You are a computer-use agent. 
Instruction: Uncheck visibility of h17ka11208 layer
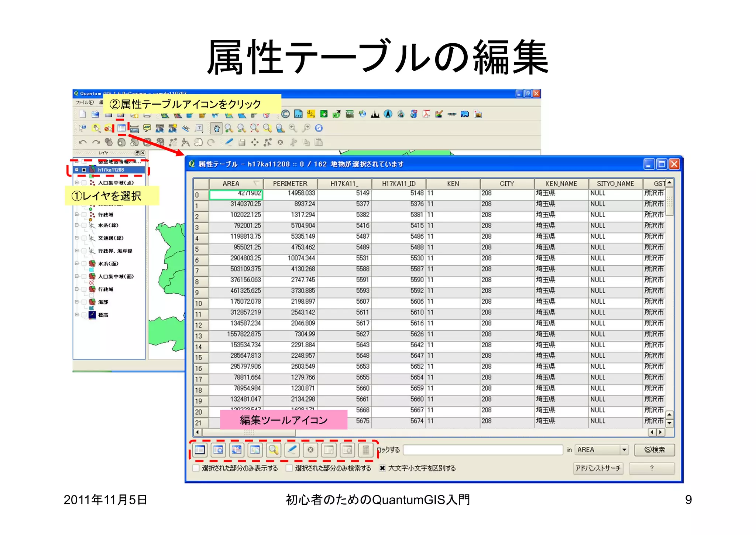point(84,170)
